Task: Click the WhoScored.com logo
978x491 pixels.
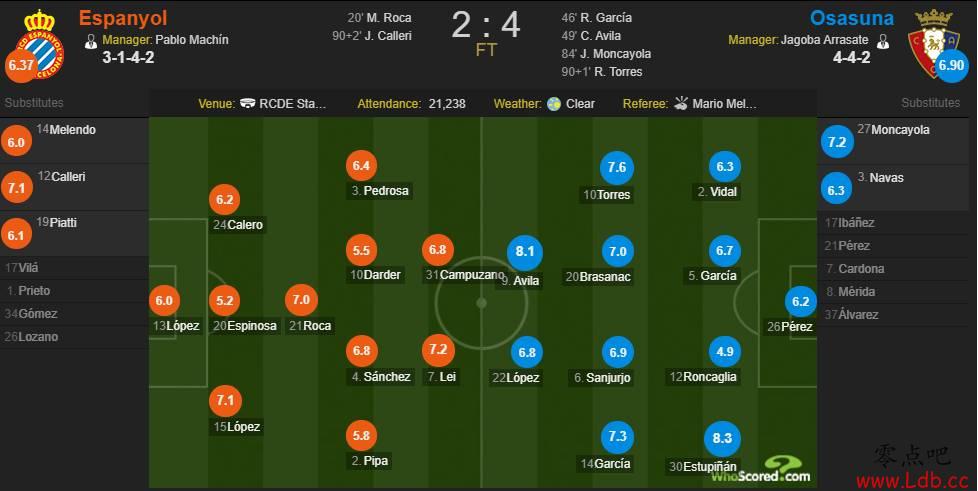Action: (x=762, y=470)
